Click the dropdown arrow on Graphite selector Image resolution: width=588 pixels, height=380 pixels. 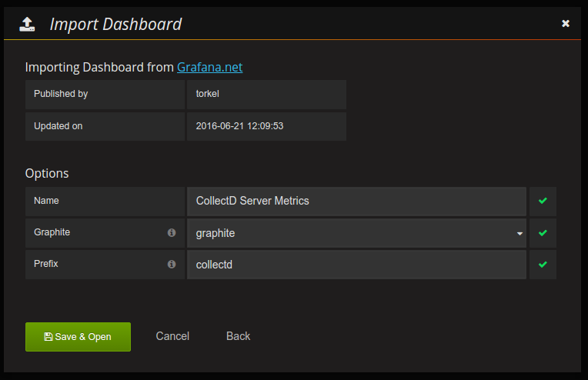pyautogui.click(x=520, y=233)
